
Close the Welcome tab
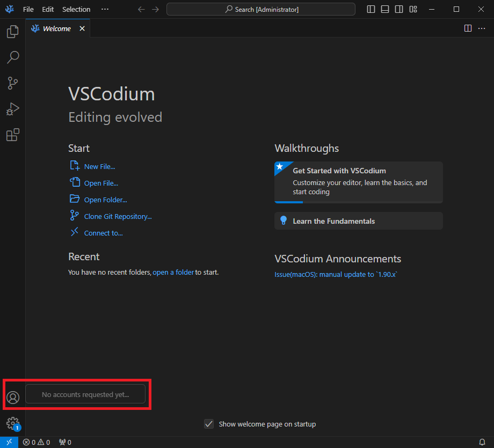click(82, 28)
